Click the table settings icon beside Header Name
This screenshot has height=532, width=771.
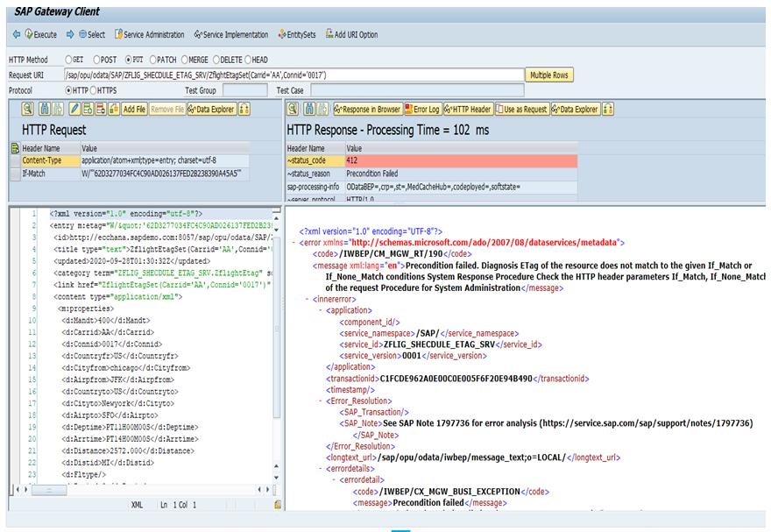point(15,148)
